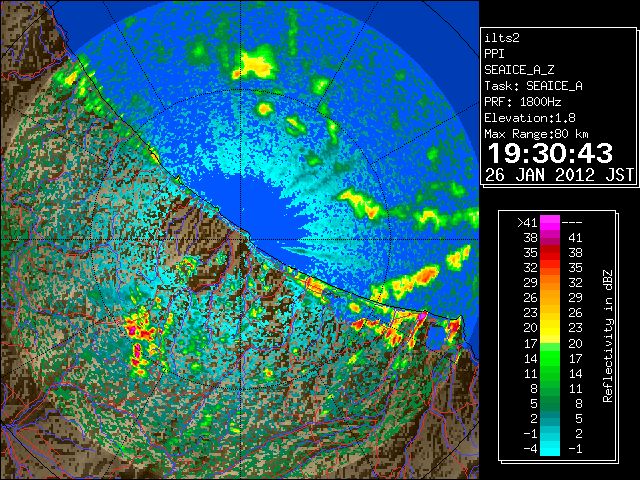
Task: Click the Task: SEAICE_A line
Action: pyautogui.click(x=533, y=86)
